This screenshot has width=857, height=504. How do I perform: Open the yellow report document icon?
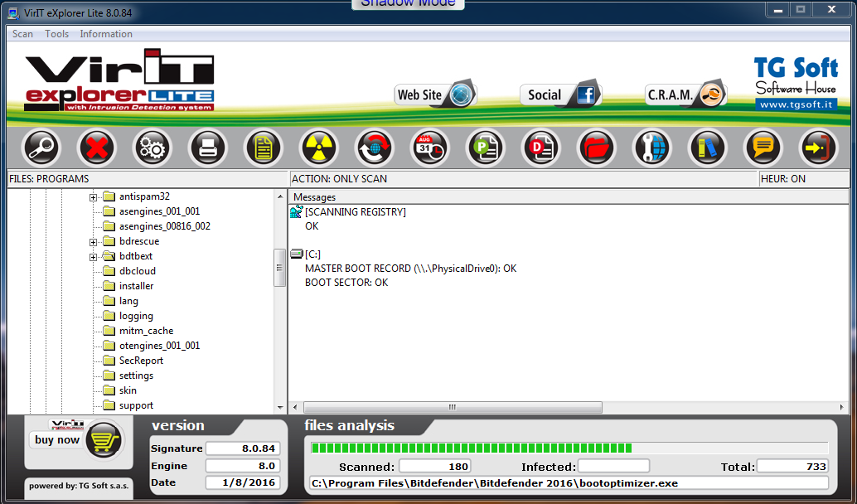click(x=264, y=148)
